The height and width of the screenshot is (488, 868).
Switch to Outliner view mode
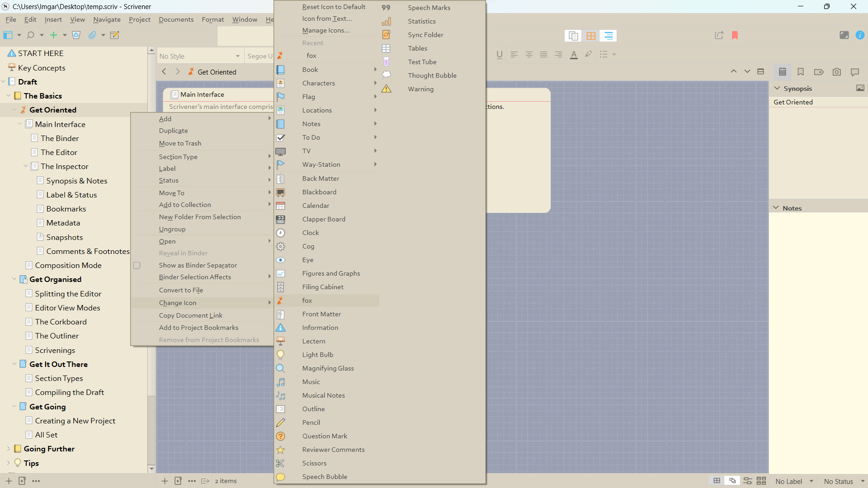(608, 36)
